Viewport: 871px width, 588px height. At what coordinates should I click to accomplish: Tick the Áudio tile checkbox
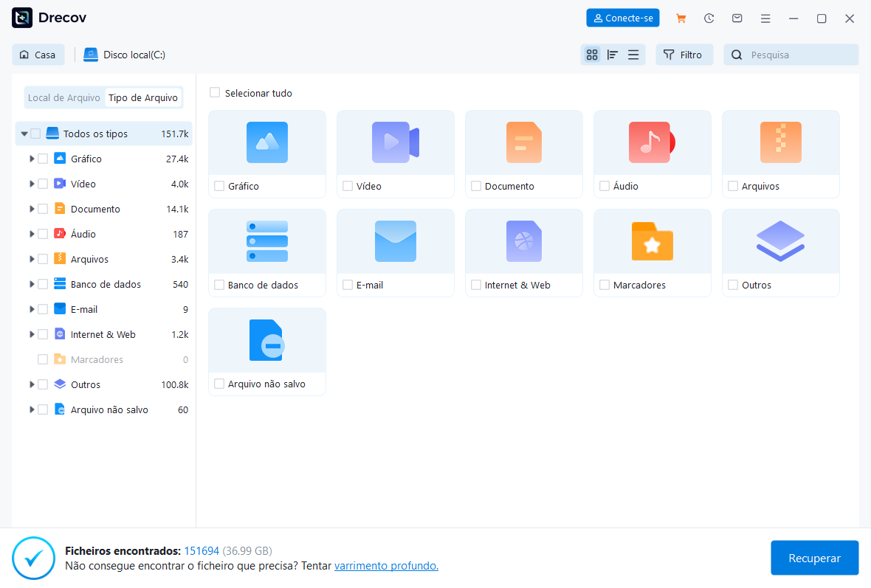pos(605,186)
